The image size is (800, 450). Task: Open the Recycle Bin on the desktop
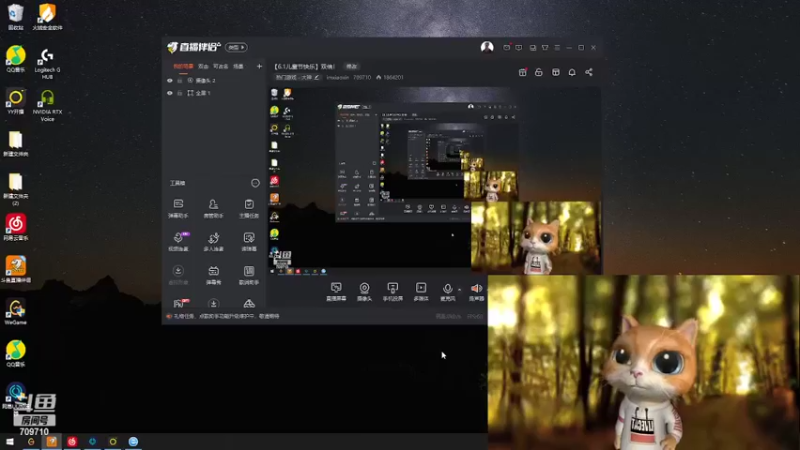16,16
